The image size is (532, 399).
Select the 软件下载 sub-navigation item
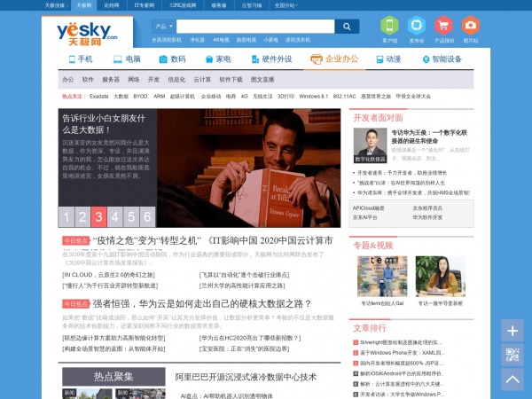click(x=231, y=80)
